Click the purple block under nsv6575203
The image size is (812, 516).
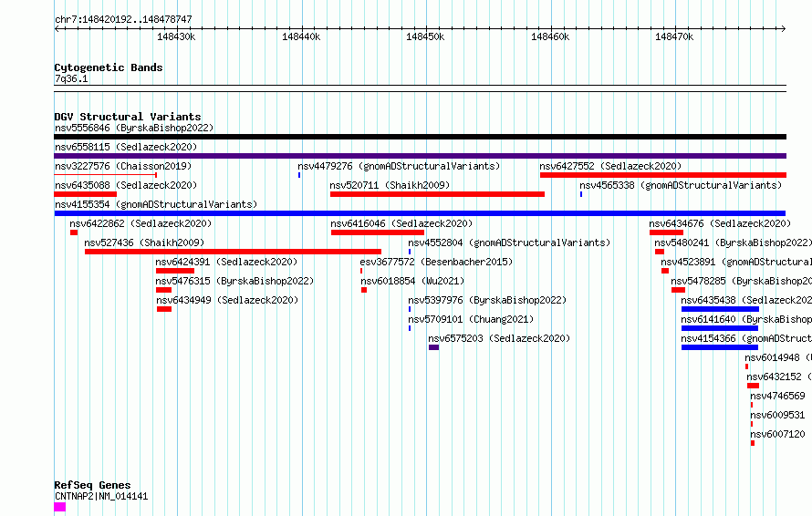pos(434,347)
